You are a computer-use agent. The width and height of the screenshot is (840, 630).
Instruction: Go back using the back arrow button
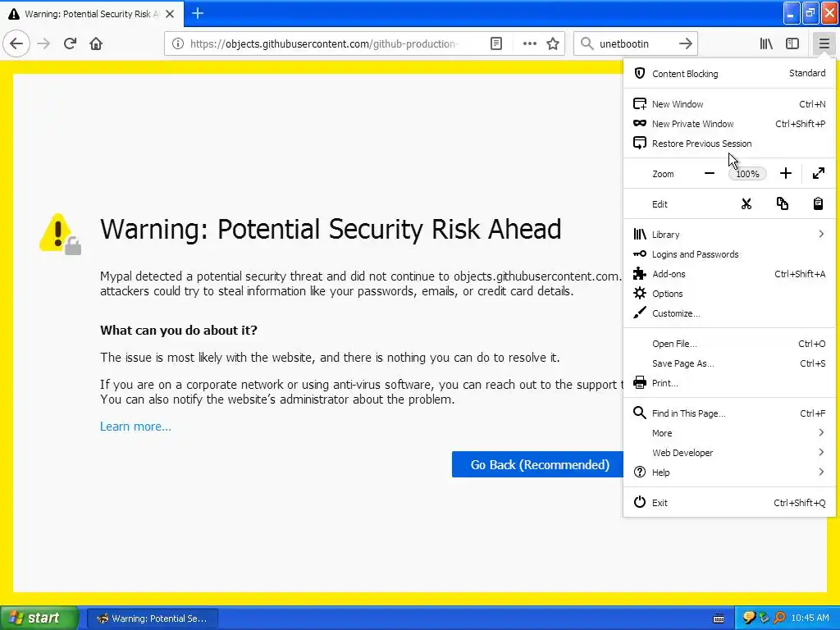coord(16,43)
